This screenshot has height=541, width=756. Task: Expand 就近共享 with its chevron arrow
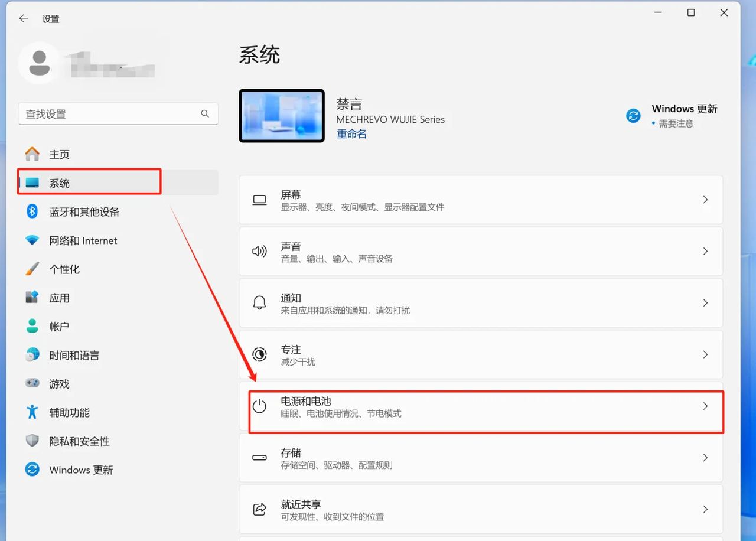coord(705,509)
